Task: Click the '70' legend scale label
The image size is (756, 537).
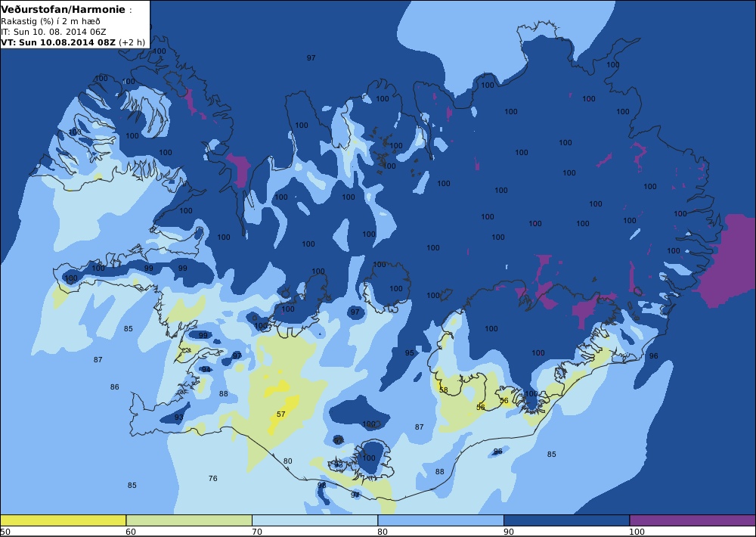Action: (x=257, y=532)
